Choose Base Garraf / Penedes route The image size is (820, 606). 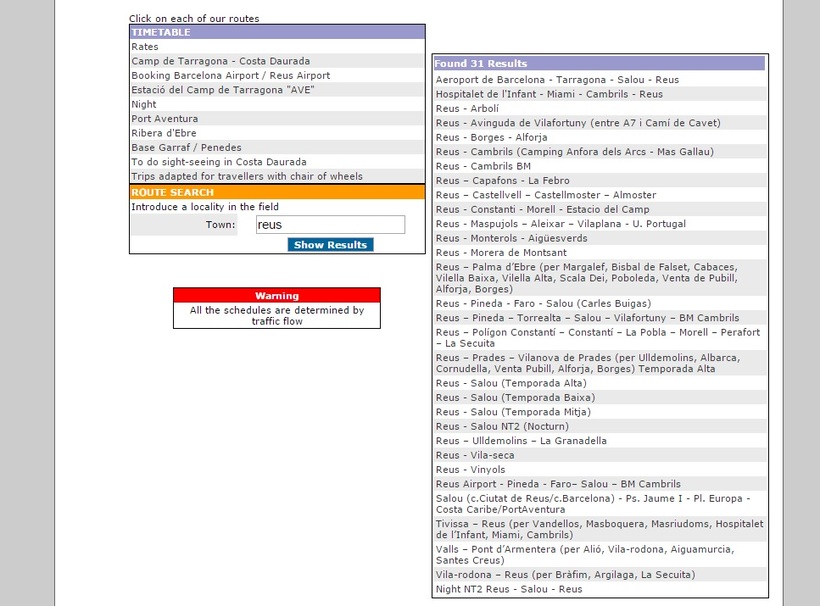[x=186, y=147]
